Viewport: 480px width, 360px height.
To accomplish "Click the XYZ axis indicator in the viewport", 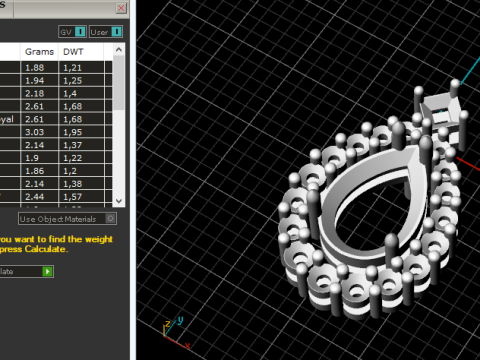I will click(176, 332).
